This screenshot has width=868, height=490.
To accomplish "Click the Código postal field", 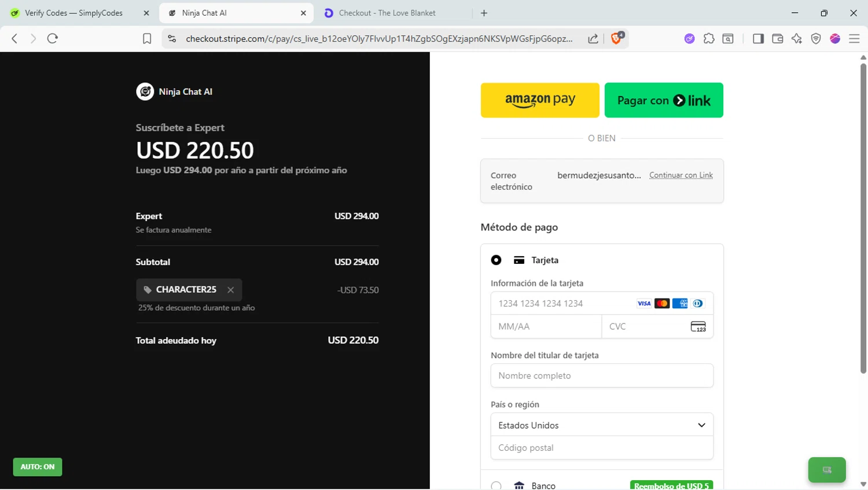I will (602, 448).
